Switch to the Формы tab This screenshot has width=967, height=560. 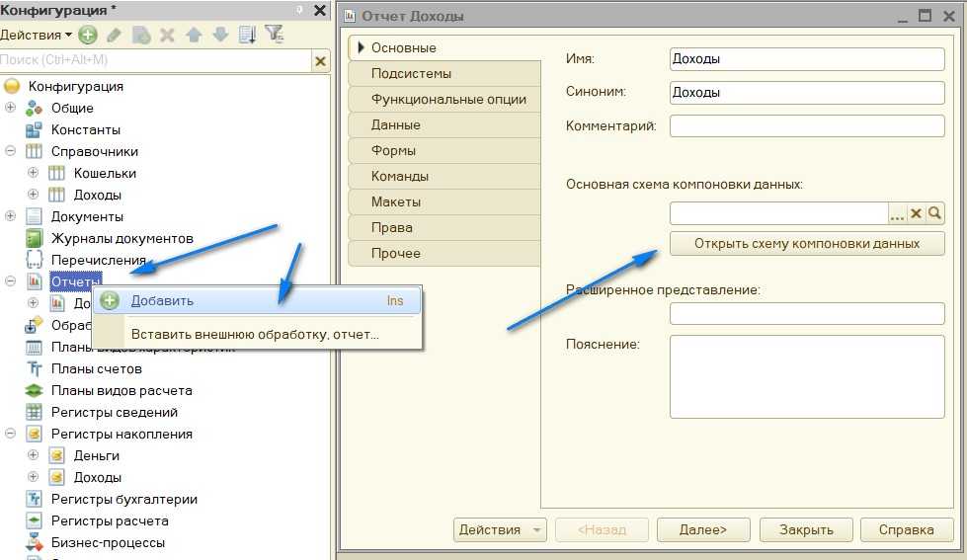(x=444, y=150)
